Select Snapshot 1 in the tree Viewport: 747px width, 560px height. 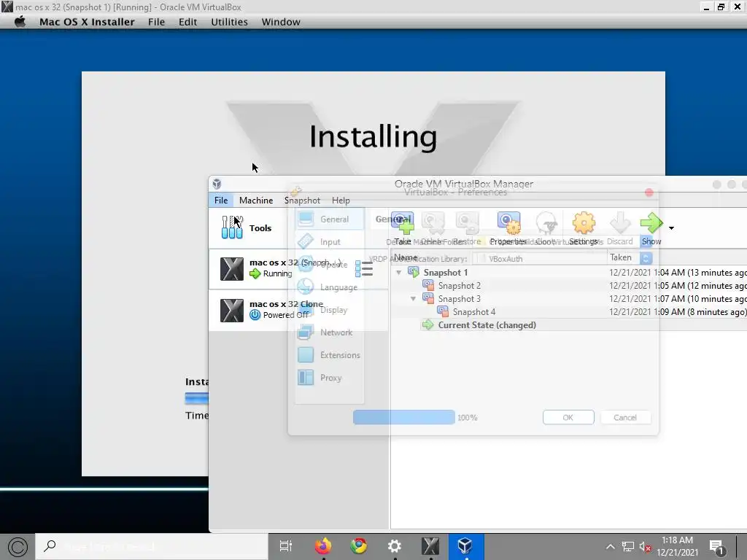tap(446, 273)
